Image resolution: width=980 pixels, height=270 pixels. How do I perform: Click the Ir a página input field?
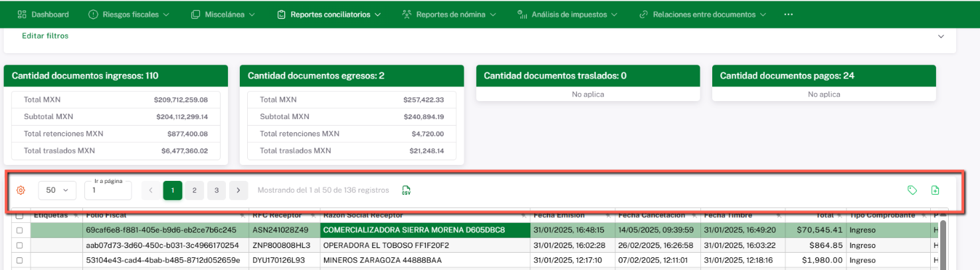(x=108, y=191)
